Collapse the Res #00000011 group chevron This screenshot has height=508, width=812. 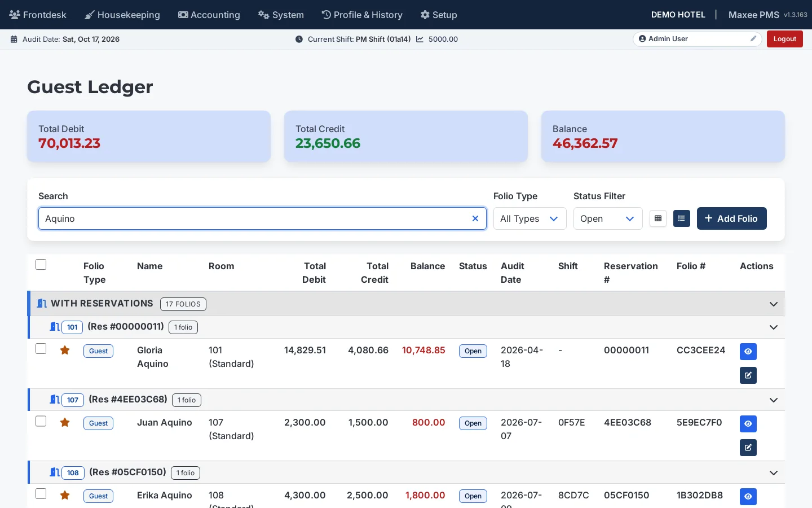coord(774,327)
